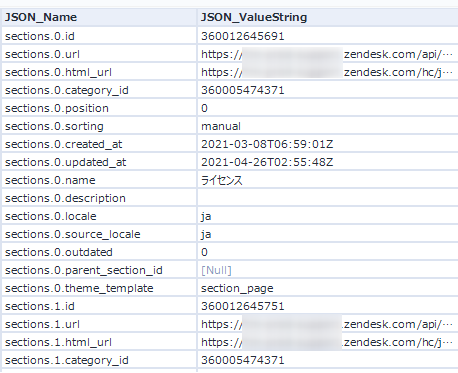The image size is (458, 373).
Task: Click the JSON_ValueString column header
Action: click(x=328, y=17)
